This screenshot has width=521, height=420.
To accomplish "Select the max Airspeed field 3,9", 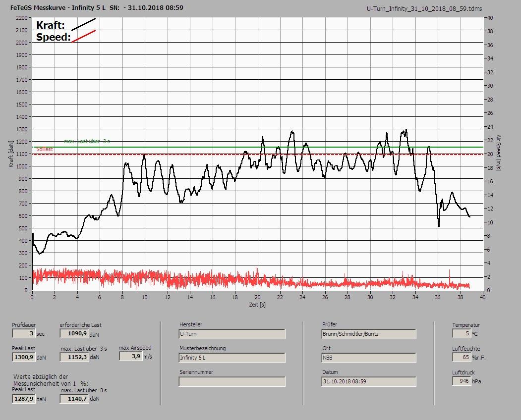I will [130, 356].
